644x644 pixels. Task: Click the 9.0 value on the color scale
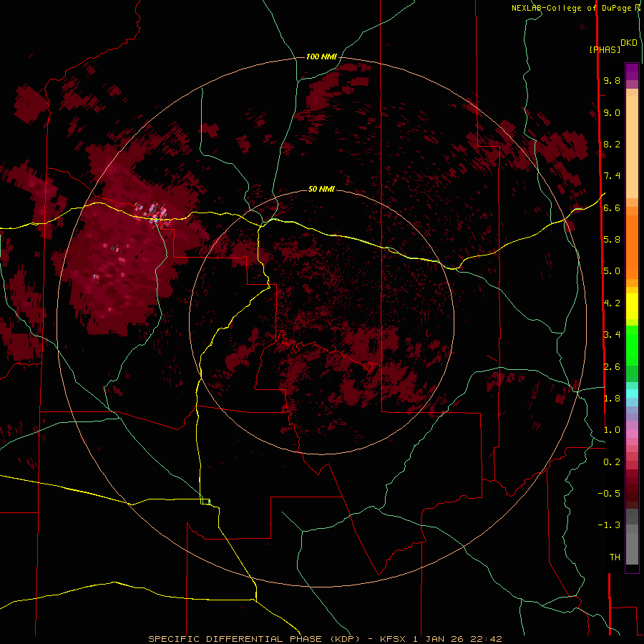(612, 112)
